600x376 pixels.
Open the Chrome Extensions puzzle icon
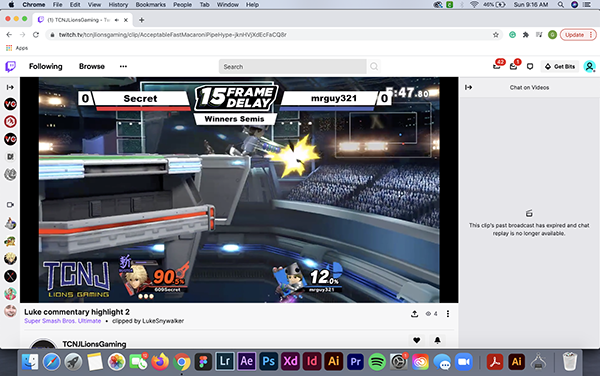tap(526, 35)
